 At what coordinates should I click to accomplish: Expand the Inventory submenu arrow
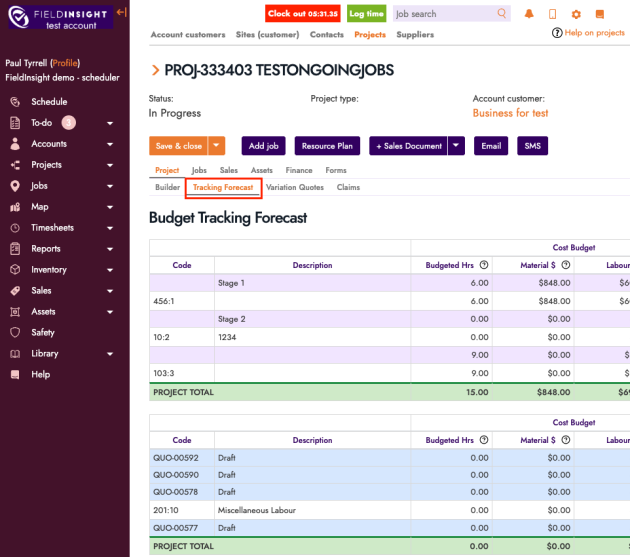110,270
